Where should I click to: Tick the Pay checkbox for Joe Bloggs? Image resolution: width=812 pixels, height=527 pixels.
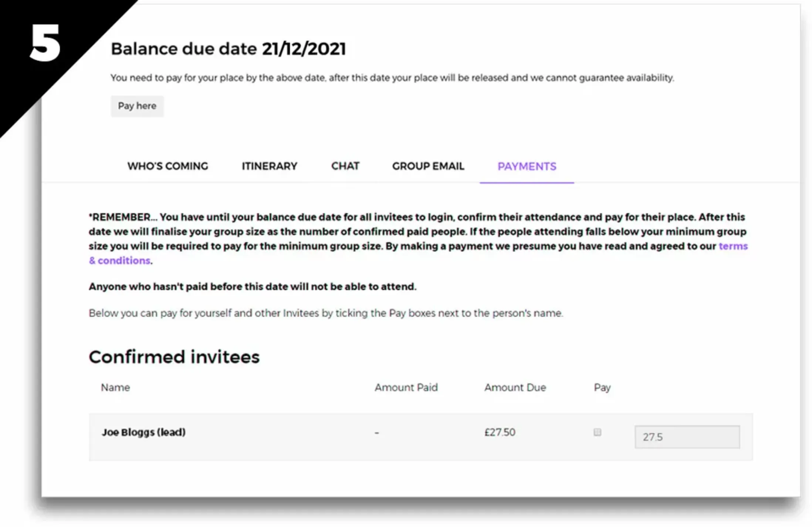598,432
